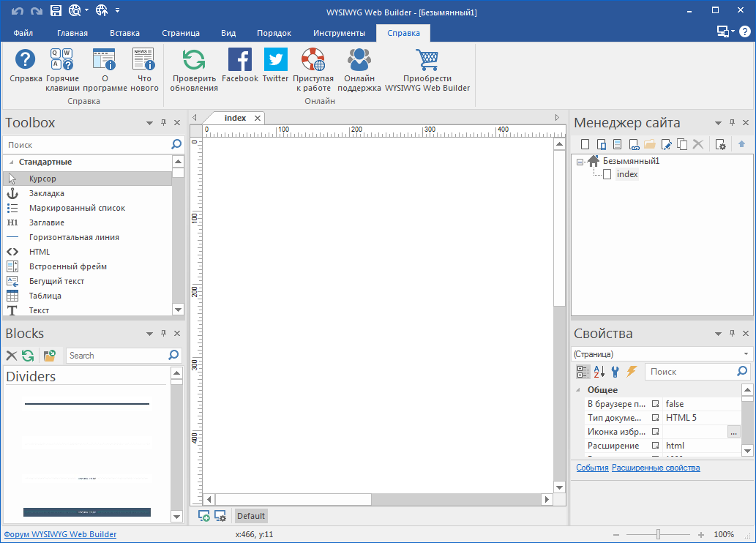Open Горячие клавиши keyboard shortcuts
Screen dimensions: 756x543
(62, 70)
